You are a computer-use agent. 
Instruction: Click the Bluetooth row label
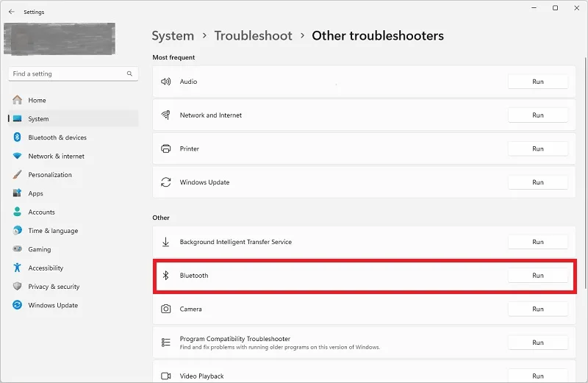[194, 276]
